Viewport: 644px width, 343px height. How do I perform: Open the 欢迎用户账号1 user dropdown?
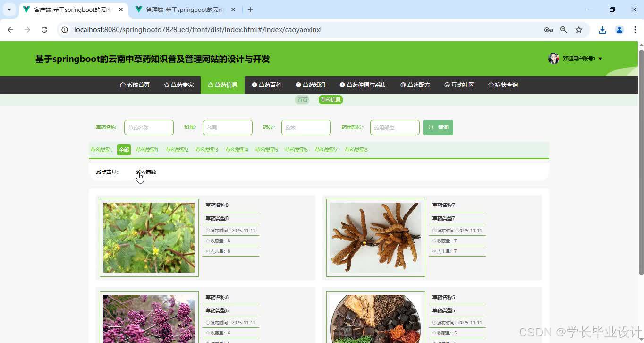pos(582,59)
